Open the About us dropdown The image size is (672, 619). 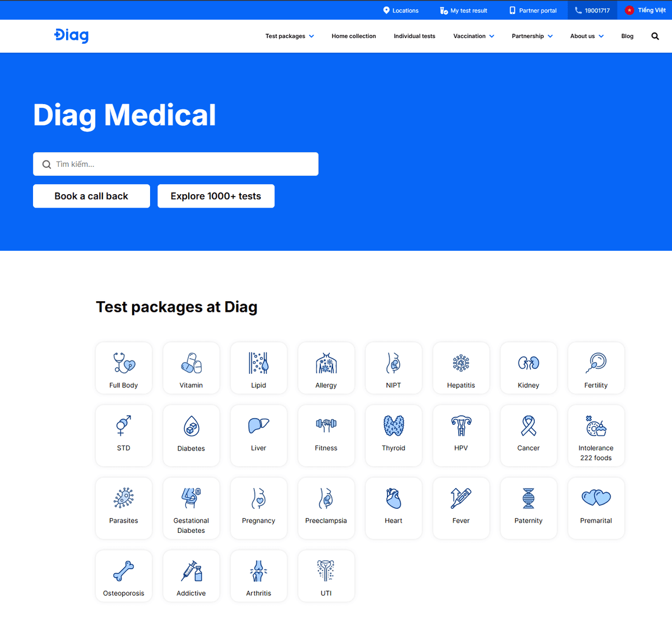click(586, 36)
